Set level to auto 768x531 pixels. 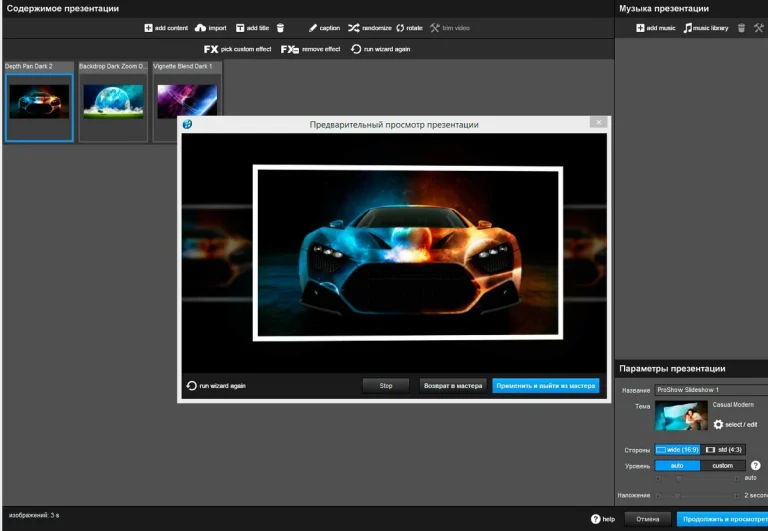tap(677, 465)
